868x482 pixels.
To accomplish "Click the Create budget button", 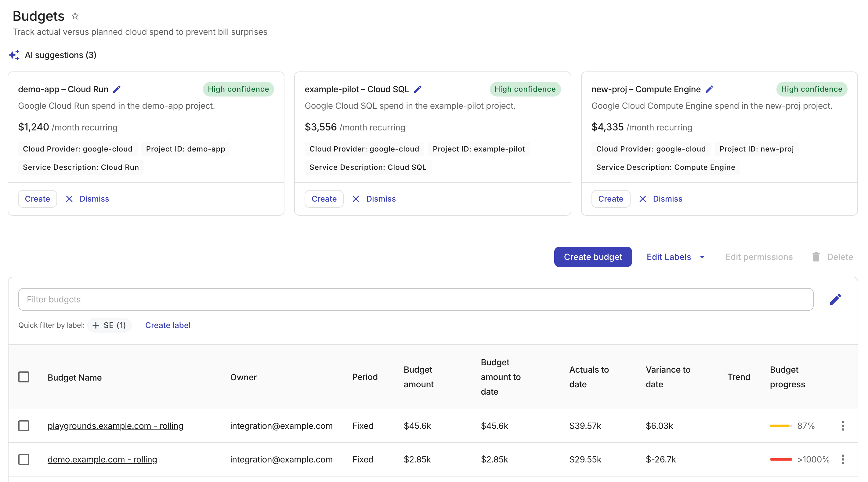I will tap(593, 257).
